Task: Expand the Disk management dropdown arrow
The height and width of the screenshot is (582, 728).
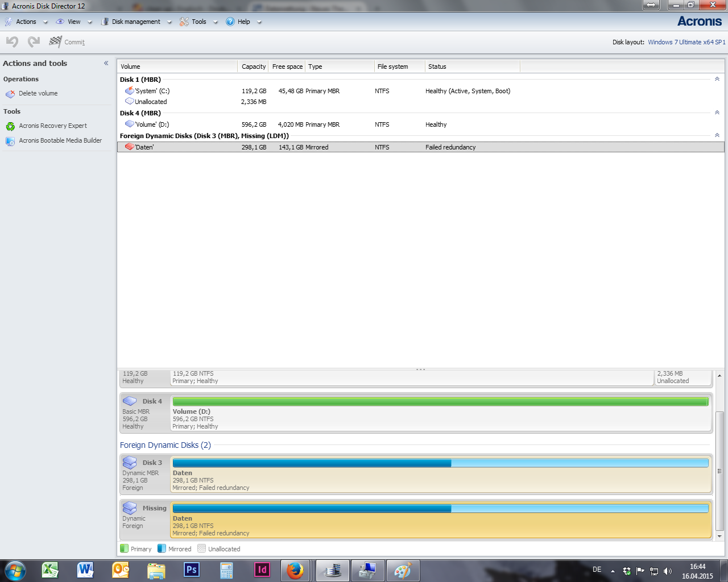Action: pos(169,22)
